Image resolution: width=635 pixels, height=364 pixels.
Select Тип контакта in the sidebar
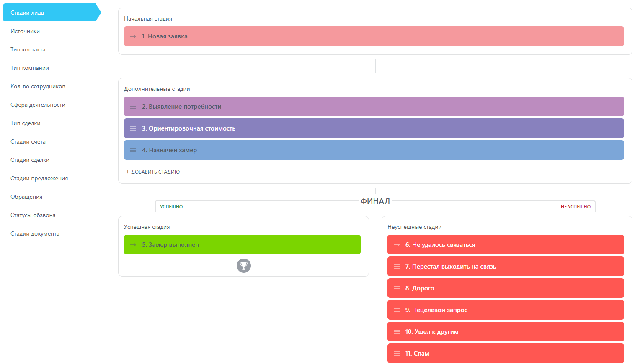coord(28,49)
